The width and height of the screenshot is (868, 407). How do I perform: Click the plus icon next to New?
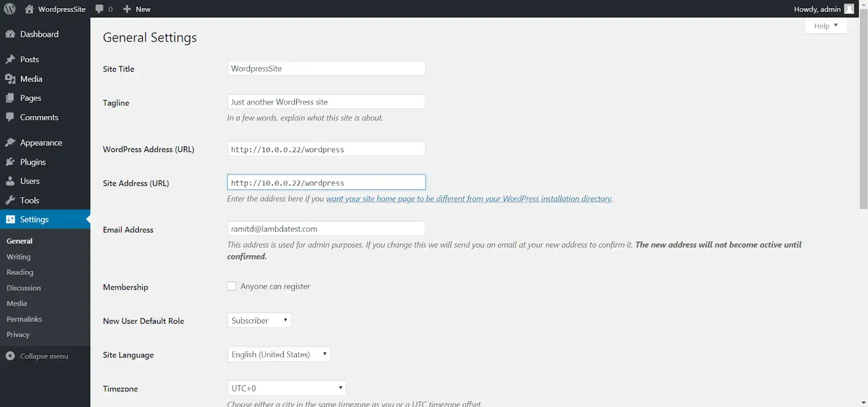[127, 9]
